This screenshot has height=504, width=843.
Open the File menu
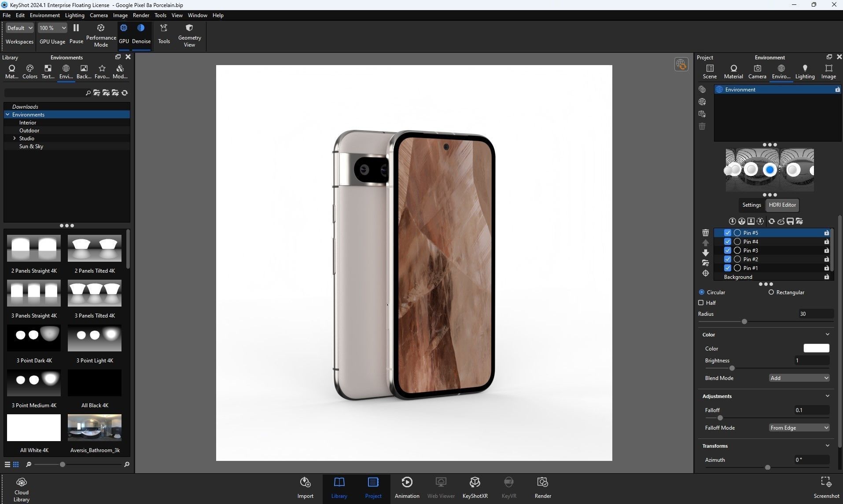coord(7,15)
